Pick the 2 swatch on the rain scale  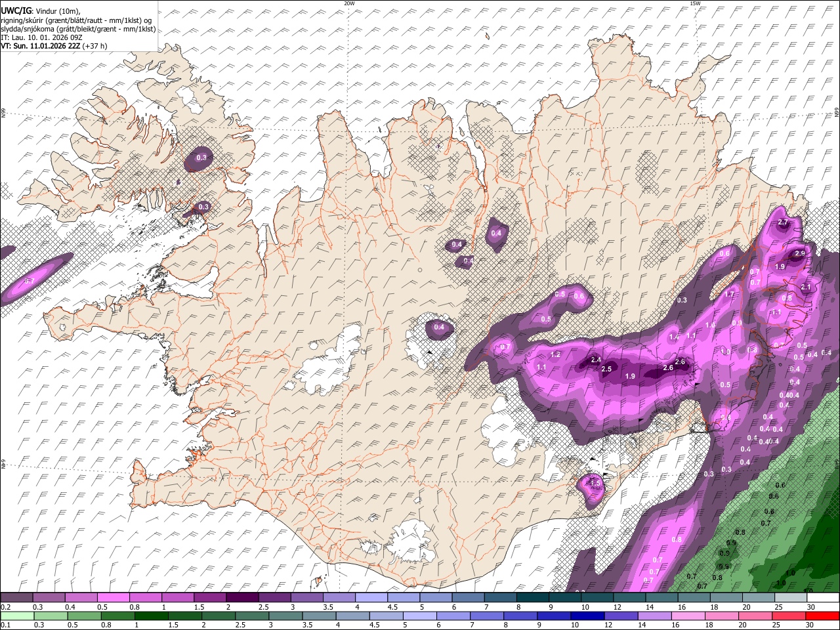(x=218, y=616)
